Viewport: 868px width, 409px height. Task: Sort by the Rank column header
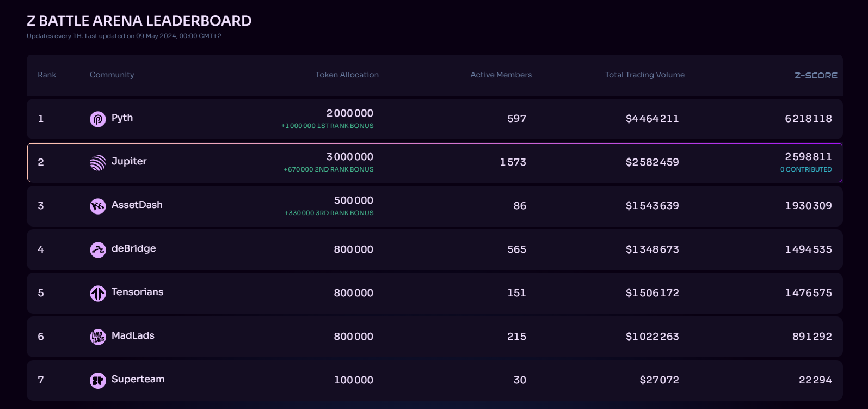coord(47,75)
